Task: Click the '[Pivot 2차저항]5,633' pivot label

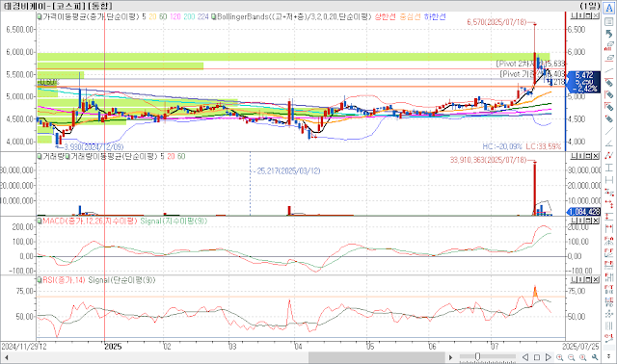Action: [x=530, y=64]
